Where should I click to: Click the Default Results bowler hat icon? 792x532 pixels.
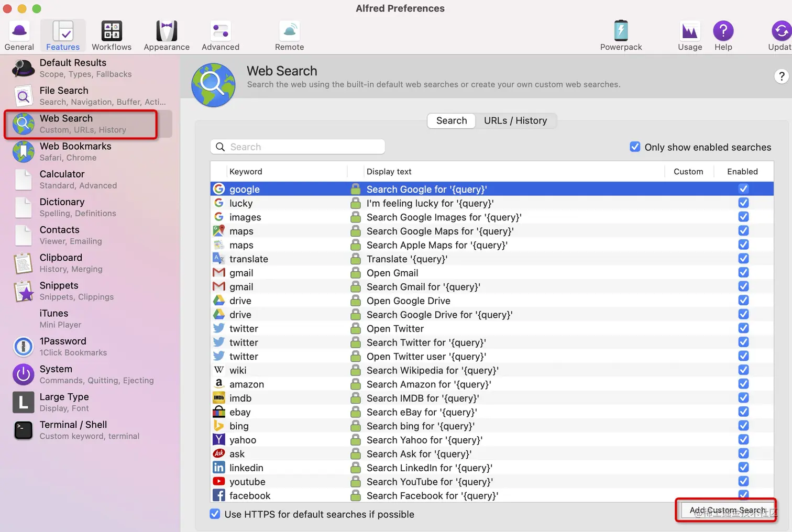(x=23, y=69)
